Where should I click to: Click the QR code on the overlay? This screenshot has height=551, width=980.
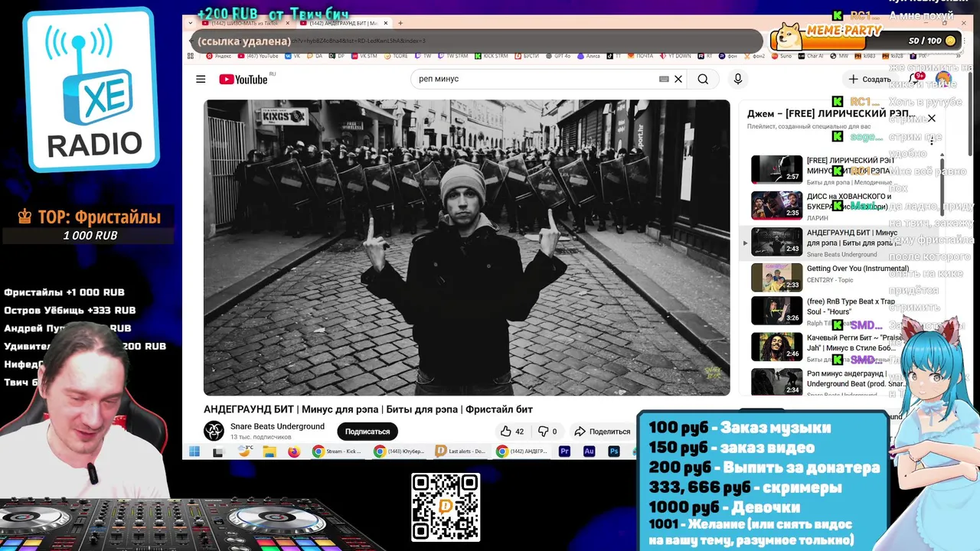coord(446,507)
